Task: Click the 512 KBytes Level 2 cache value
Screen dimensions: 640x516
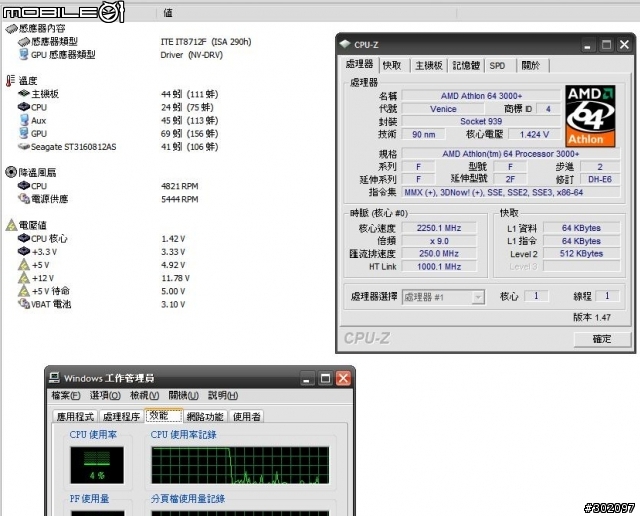Action: point(581,254)
